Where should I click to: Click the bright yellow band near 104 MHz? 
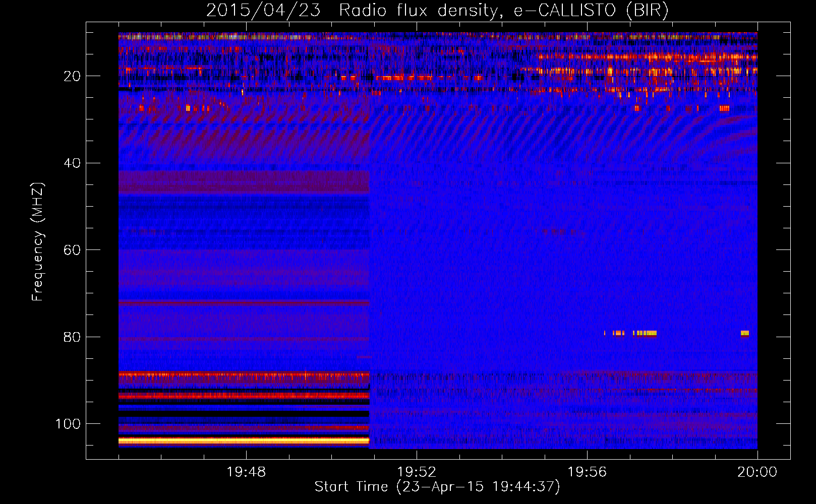tap(244, 440)
